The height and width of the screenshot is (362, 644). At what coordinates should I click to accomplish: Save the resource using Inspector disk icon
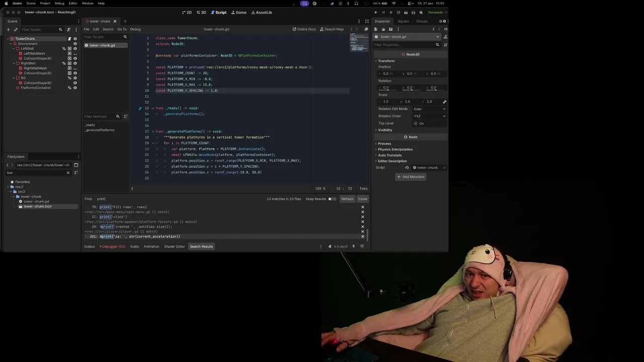[390, 29]
